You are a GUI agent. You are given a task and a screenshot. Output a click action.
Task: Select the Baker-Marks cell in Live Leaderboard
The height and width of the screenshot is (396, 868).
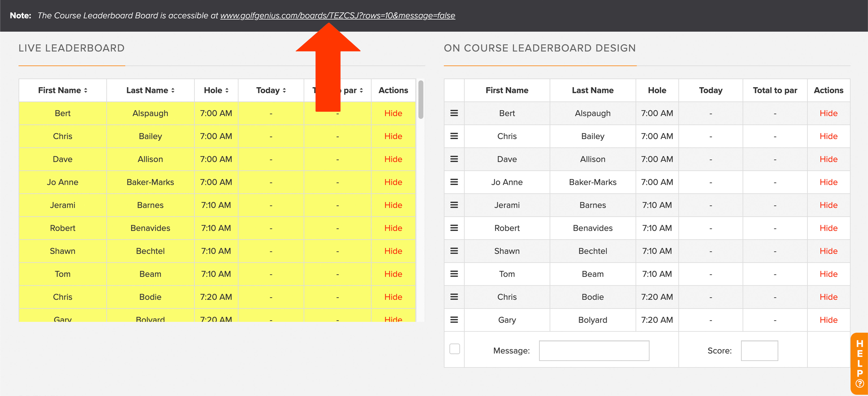pos(150,182)
